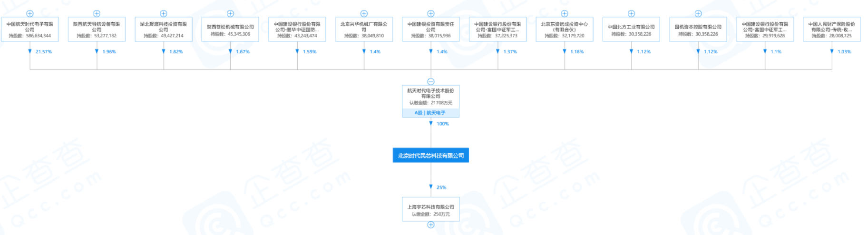
Task: Click the A股 | 航天电子 stock tag
Action: tap(431, 113)
